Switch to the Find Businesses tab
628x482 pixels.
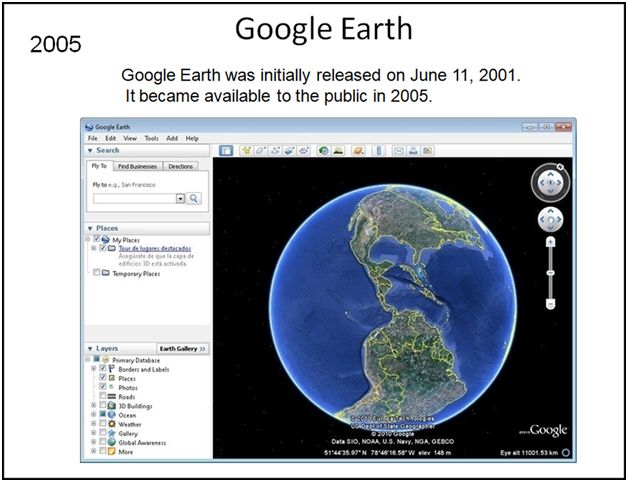click(136, 166)
